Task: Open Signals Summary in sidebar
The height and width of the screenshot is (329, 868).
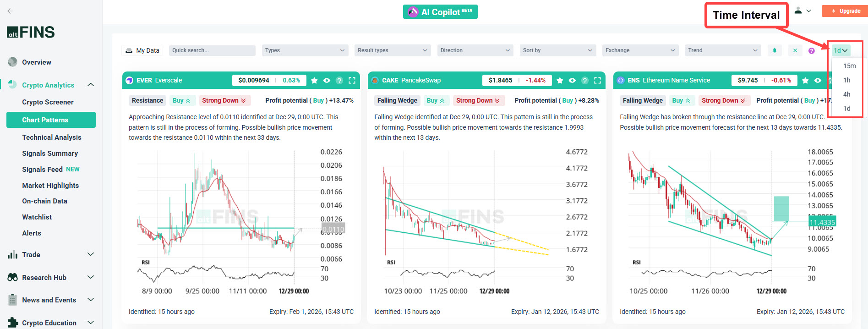Action: pyautogui.click(x=50, y=154)
